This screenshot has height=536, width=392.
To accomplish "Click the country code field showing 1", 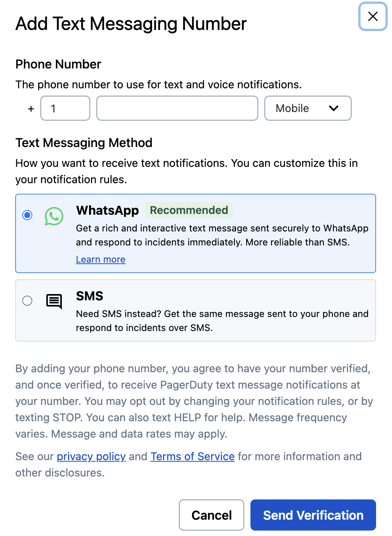I will pyautogui.click(x=65, y=108).
